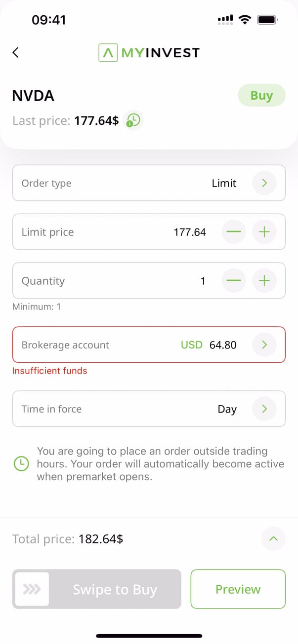Decrease the limit price with minus
This screenshot has width=298, height=644.
[233, 232]
